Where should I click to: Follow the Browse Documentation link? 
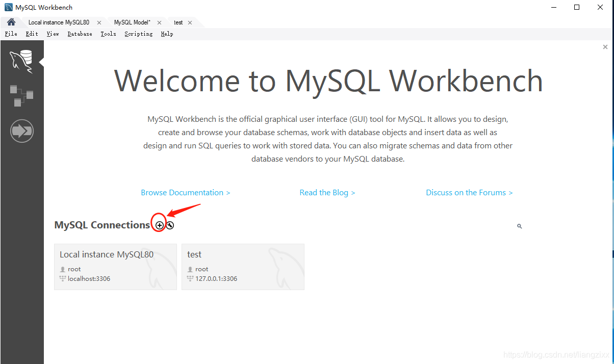pos(186,193)
